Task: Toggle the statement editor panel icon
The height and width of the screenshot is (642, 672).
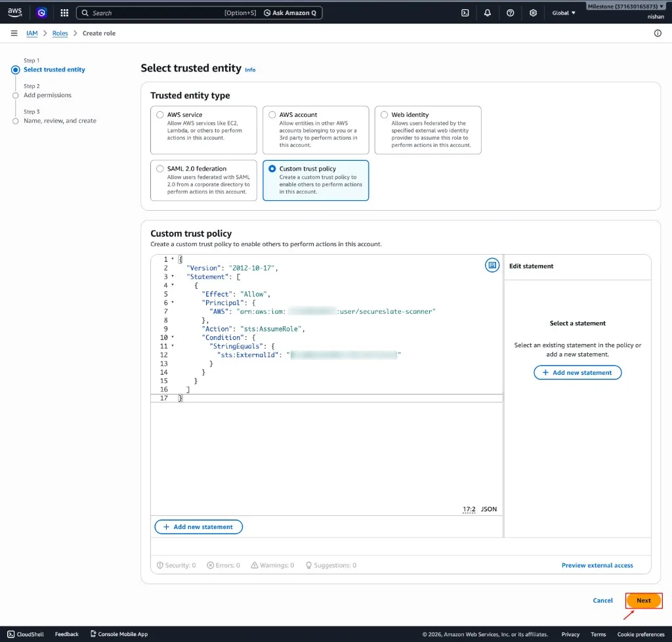Action: tap(492, 265)
